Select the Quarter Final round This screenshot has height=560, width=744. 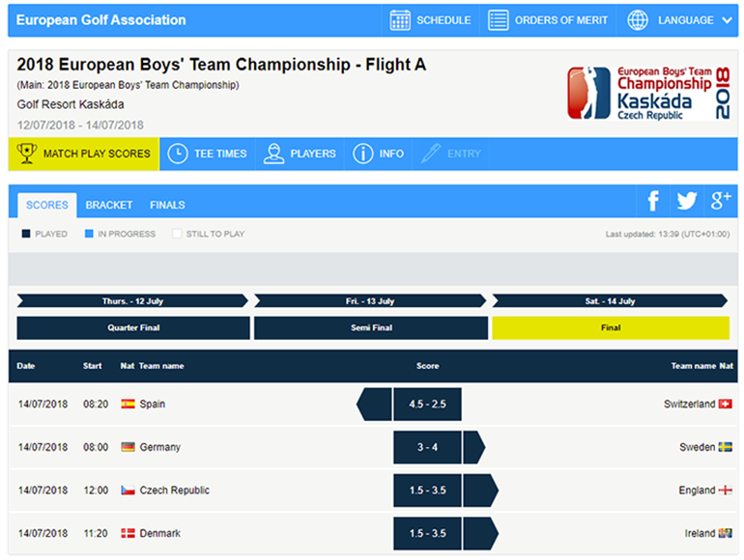pyautogui.click(x=133, y=327)
